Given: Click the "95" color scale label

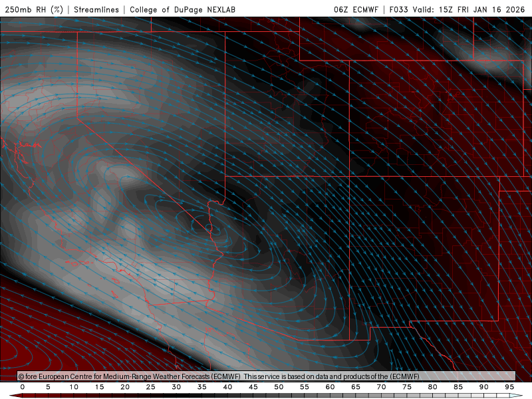Looking at the screenshot, I should pos(509,387).
